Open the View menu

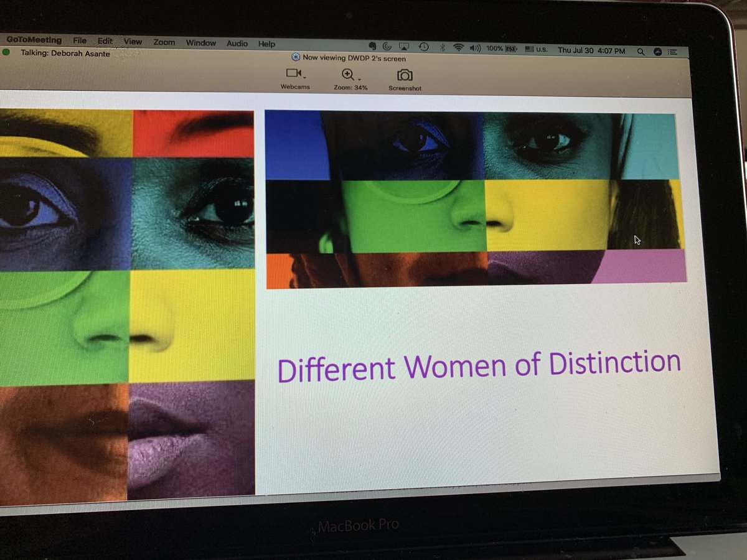click(x=133, y=42)
